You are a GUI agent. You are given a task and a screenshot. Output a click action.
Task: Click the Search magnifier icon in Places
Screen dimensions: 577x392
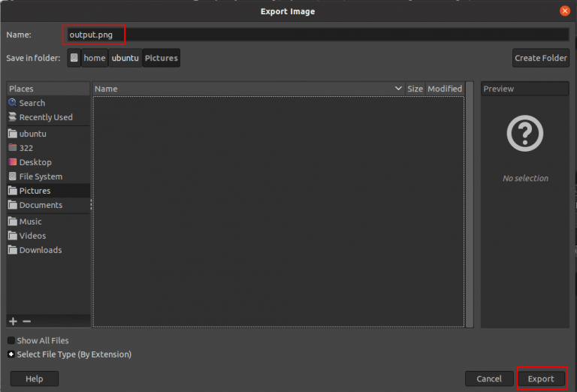13,103
